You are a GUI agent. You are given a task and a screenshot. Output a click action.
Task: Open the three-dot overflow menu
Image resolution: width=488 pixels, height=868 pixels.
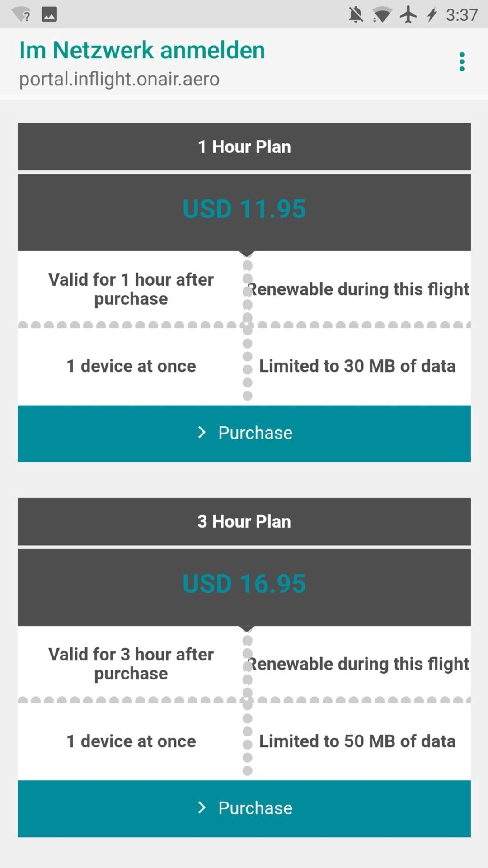point(461,62)
